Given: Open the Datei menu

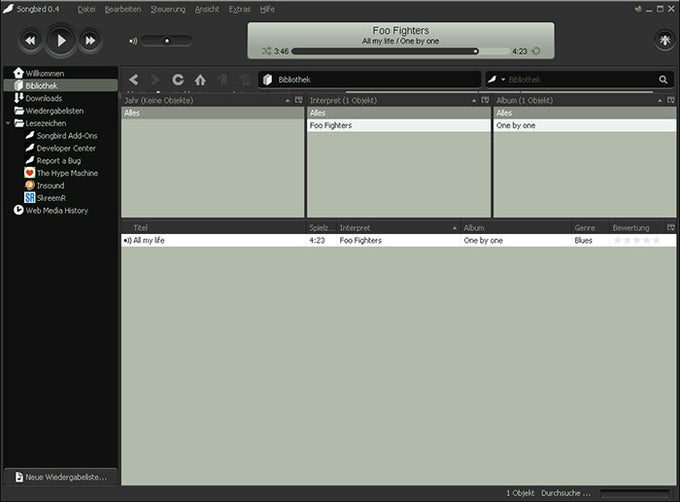Looking at the screenshot, I should 86,9.
